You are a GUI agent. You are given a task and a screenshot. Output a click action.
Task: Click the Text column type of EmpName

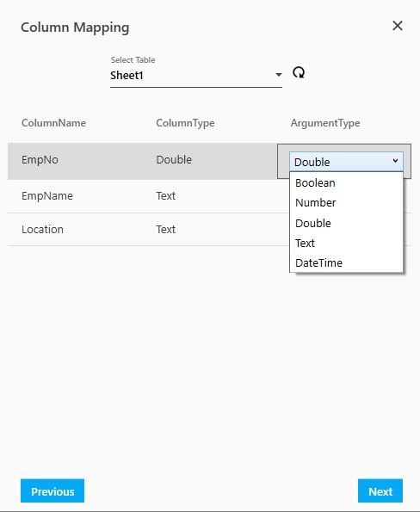point(166,196)
